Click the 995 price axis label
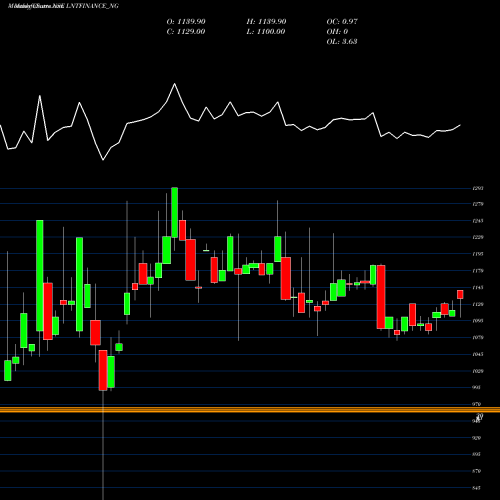The height and width of the screenshot is (500, 500). point(477,387)
